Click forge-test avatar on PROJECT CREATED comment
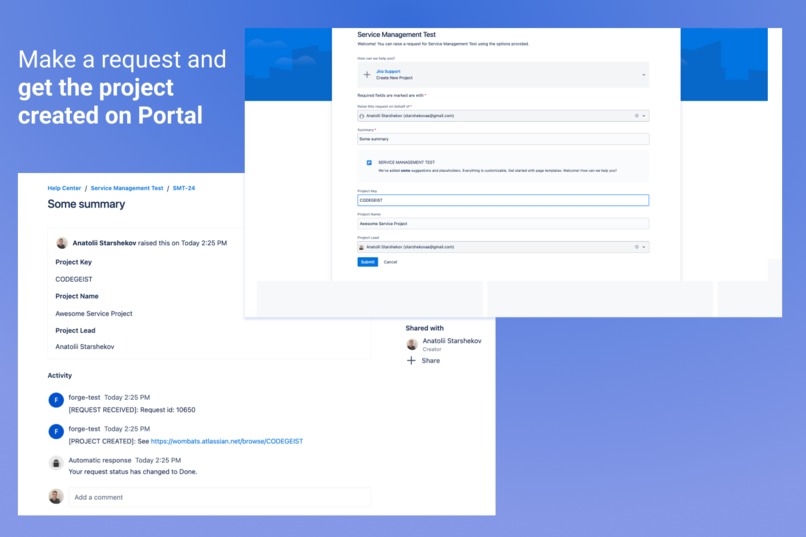Viewport: 806px width, 537px height. click(x=56, y=431)
